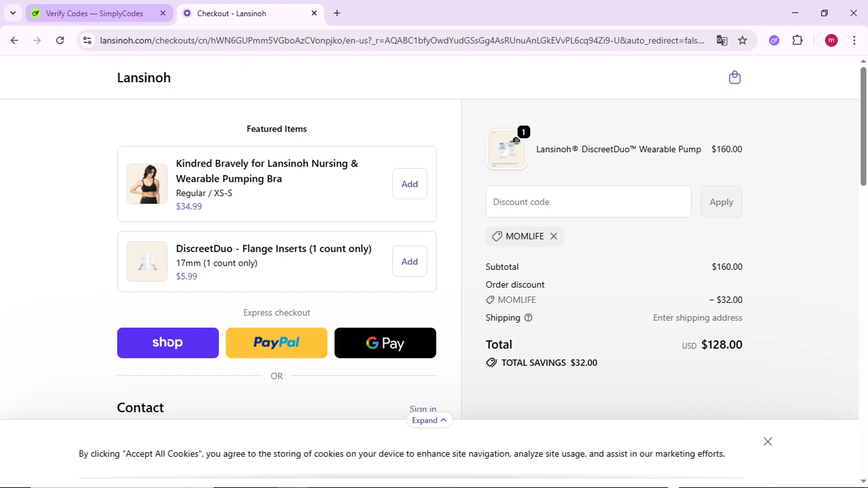
Task: Click the Subtotal $160.00 amount
Action: [x=727, y=267]
